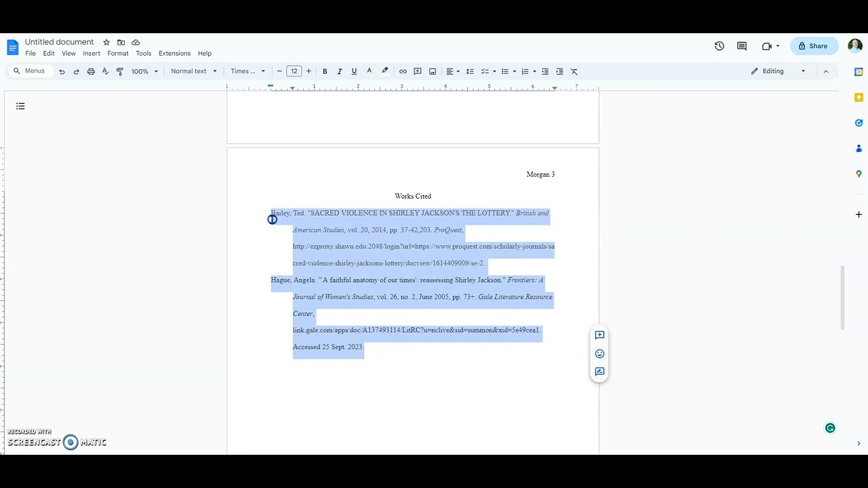Open Contacts in the side panel
The image size is (868, 488).
(859, 148)
